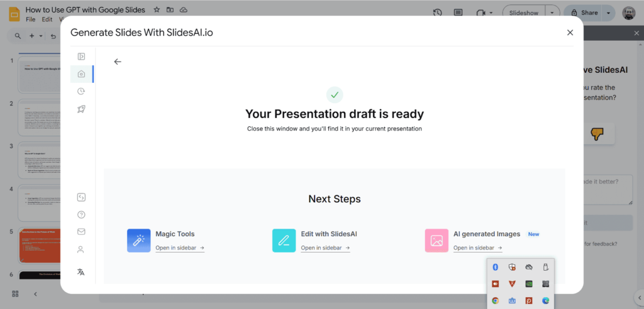Click Open in sidebar under AI generated Images

pos(477,248)
